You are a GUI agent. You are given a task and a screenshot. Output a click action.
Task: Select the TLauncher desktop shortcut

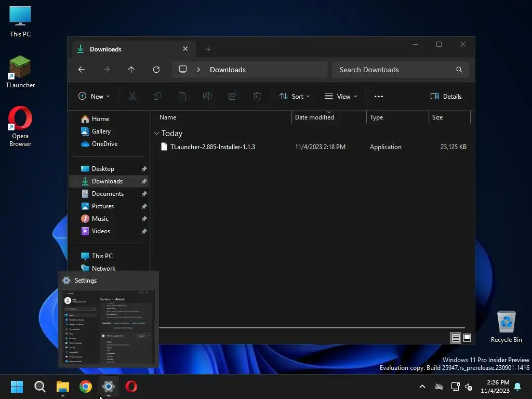pyautogui.click(x=20, y=72)
